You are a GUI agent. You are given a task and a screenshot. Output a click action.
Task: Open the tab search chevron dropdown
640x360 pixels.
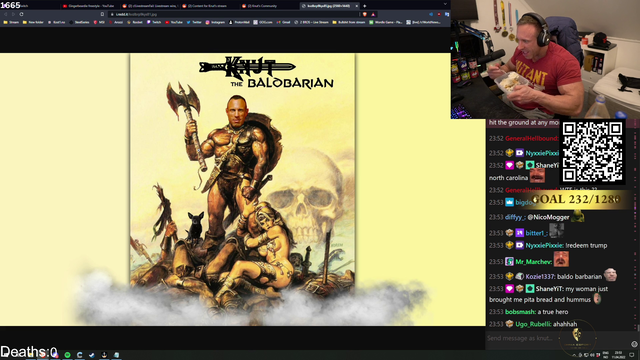pyautogui.click(x=445, y=4)
